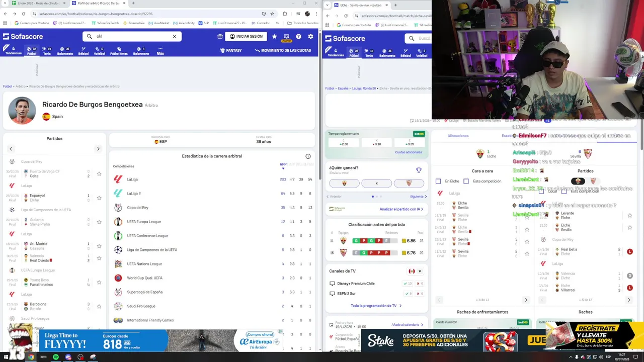Viewport: 644px width, 362px height.
Task: Go back in the left Chrome window
Action: 6,14
